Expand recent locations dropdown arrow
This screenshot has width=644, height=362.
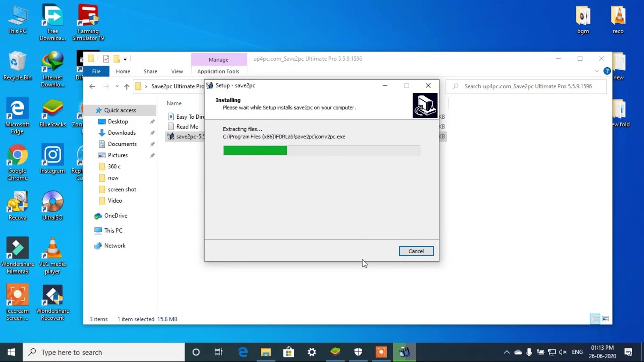tap(117, 86)
